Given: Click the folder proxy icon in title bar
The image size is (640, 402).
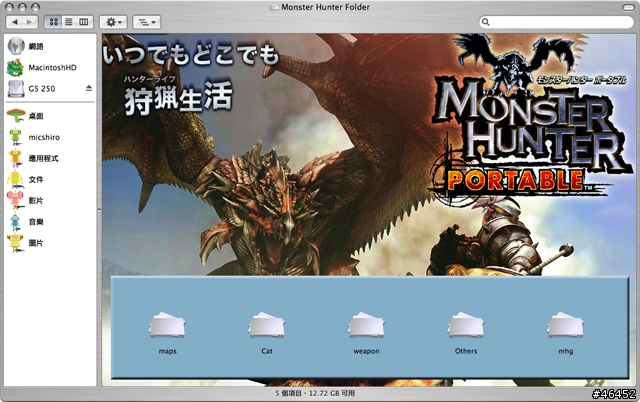Looking at the screenshot, I should tap(274, 7).
